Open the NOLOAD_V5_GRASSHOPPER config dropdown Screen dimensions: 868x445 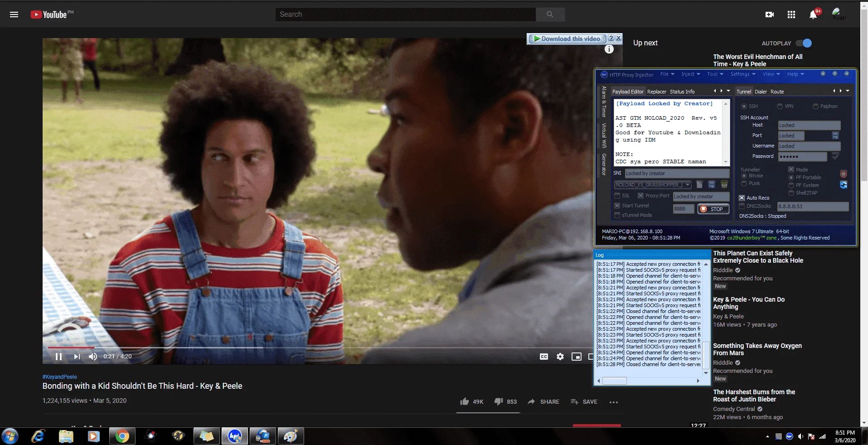click(x=653, y=185)
